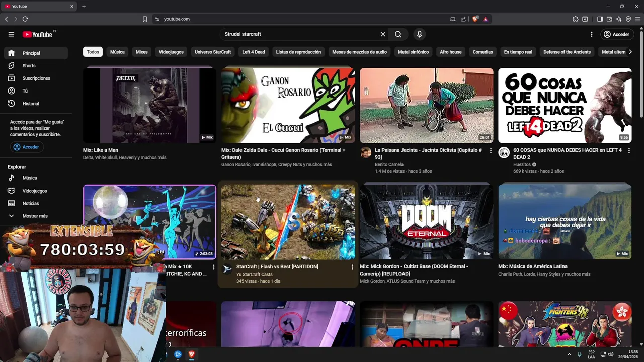
Task: Reload the page with the refresh button
Action: tap(25, 19)
